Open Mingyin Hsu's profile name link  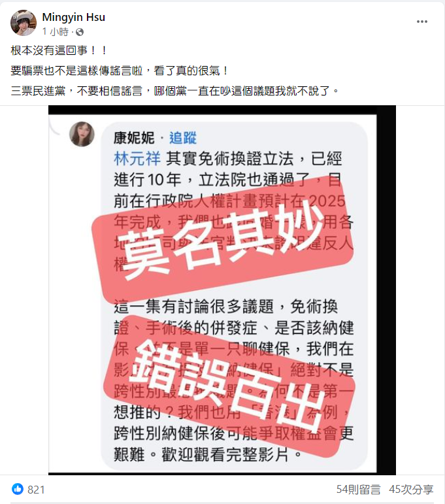point(74,17)
